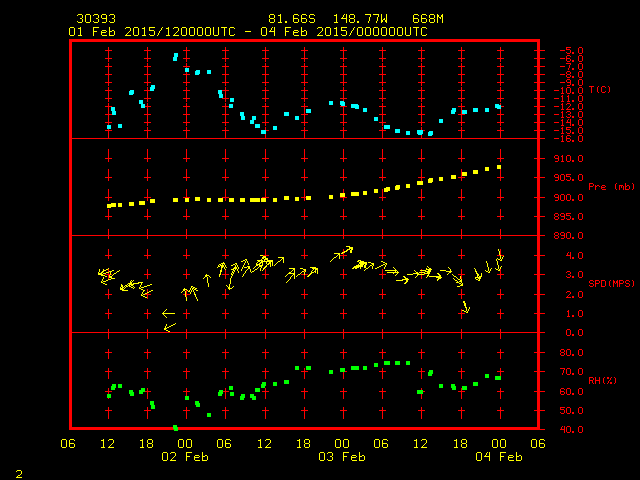Select the latitude value 81.66S

click(x=292, y=19)
